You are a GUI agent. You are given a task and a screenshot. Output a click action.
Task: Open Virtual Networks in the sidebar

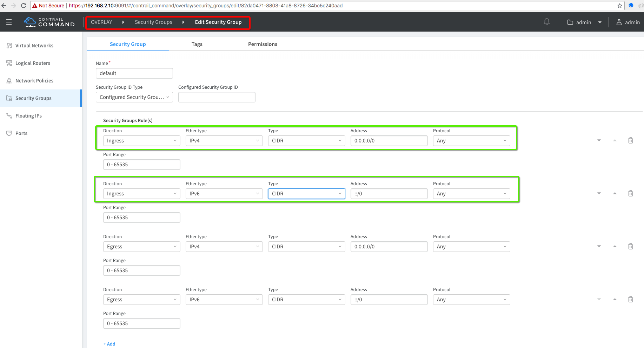coord(34,46)
